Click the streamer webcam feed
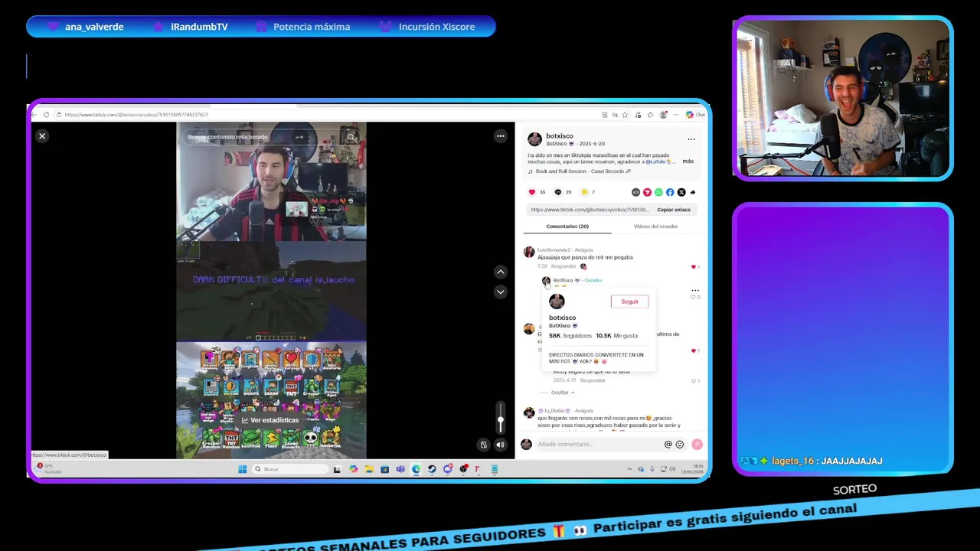The image size is (980, 551). click(x=843, y=98)
